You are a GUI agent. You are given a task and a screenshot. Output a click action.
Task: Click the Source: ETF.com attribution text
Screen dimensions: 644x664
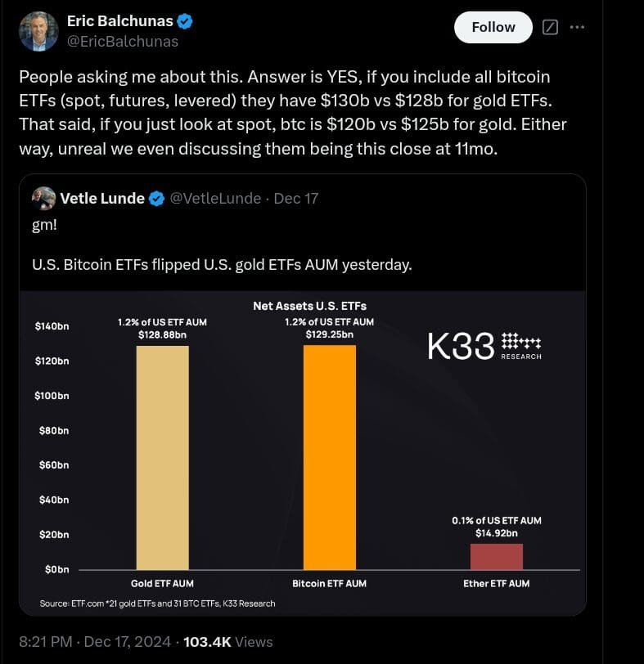click(158, 603)
